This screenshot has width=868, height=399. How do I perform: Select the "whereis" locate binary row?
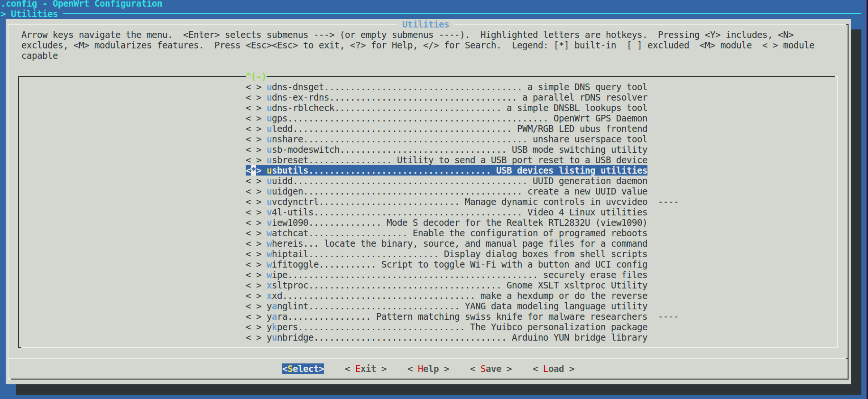(x=446, y=244)
